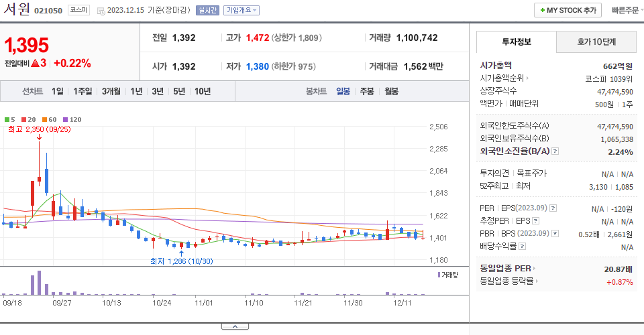Screen dimensions: 644x335
Task: Switch to the 투자정보 tab
Action: click(x=517, y=42)
